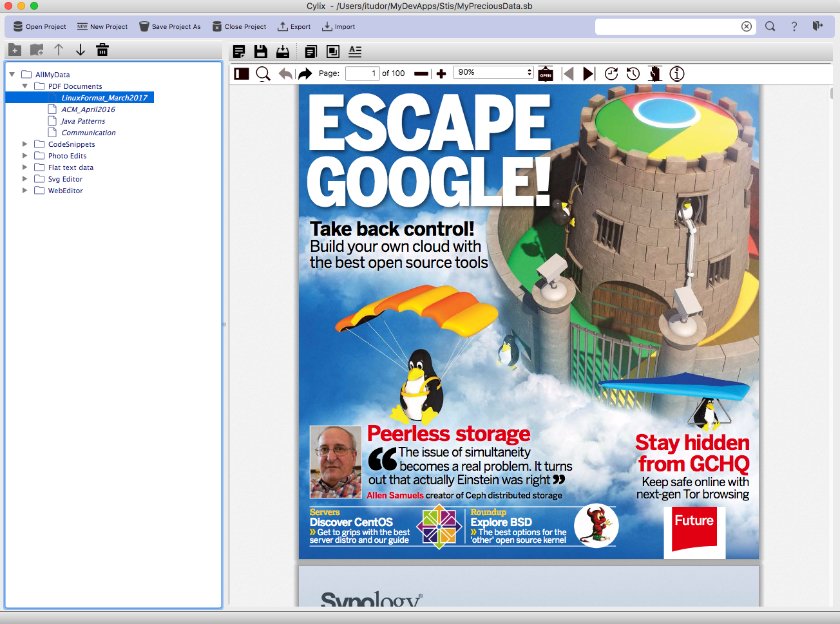Expand the Photo Edits folder
This screenshot has height=624, width=840.
[25, 156]
